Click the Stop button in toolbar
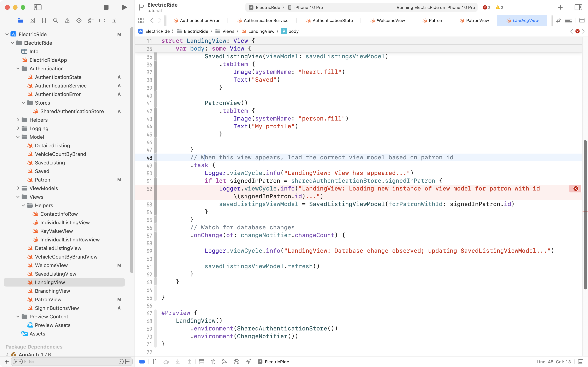This screenshot has width=588, height=367. pyautogui.click(x=106, y=7)
